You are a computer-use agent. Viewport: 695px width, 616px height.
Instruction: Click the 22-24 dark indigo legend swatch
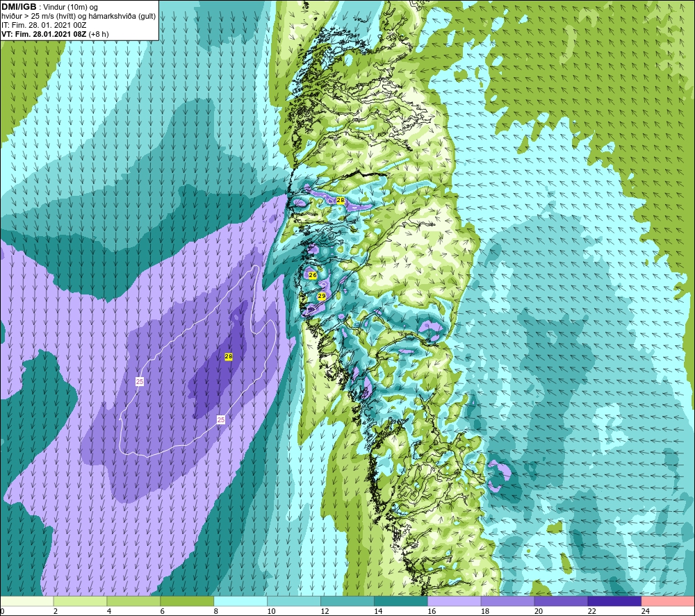[x=614, y=601]
